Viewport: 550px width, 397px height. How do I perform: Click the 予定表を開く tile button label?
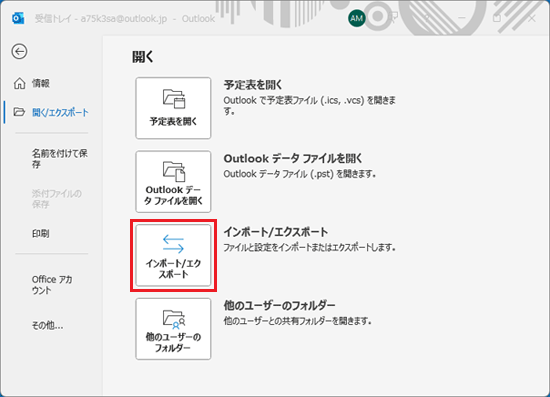pos(173,122)
